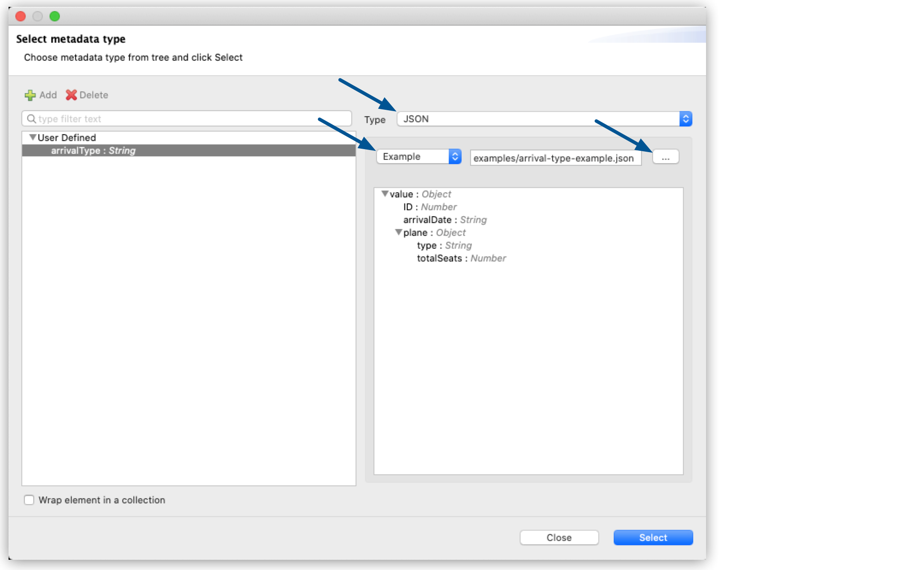Click the Type dropdown stepper arrows

686,118
